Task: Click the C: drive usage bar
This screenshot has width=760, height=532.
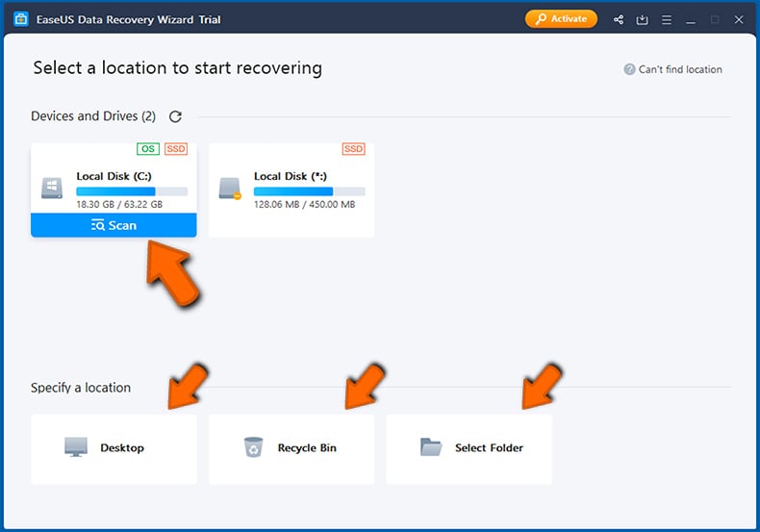Action: coord(132,191)
